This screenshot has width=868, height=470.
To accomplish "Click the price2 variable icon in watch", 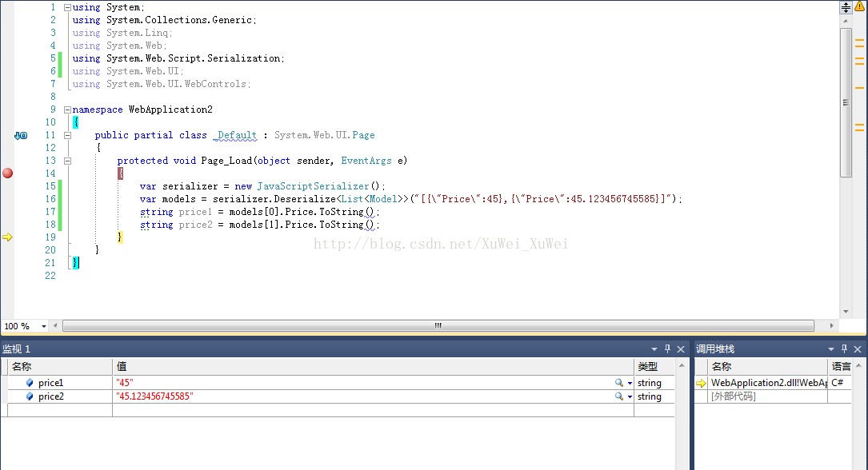I will click(30, 396).
